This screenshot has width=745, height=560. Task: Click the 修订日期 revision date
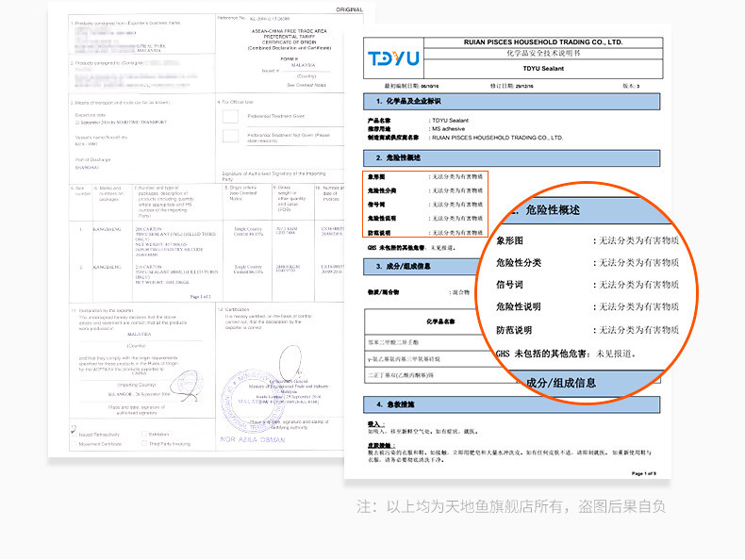[x=512, y=87]
